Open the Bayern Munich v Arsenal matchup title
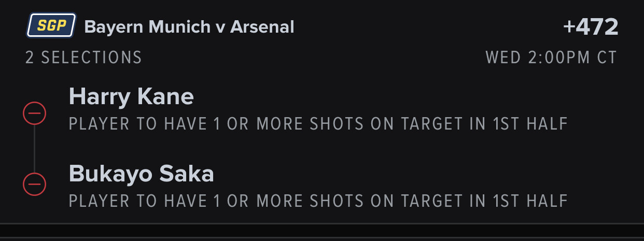This screenshot has height=241, width=644. point(189,27)
